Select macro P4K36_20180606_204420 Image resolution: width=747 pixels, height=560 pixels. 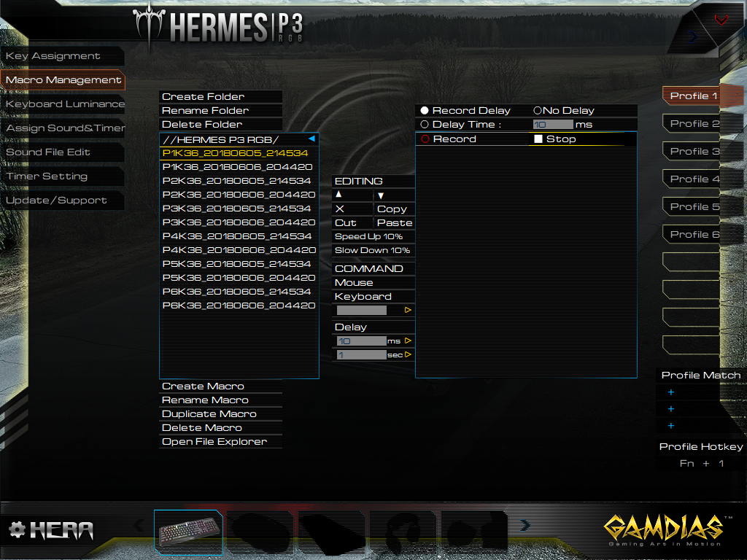pyautogui.click(x=239, y=250)
